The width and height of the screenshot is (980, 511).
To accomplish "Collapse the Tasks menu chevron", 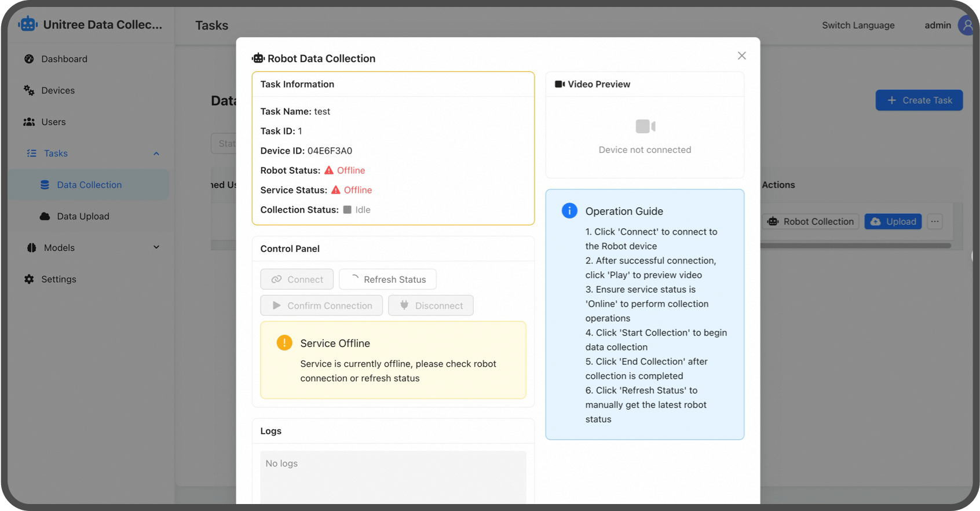I will 156,154.
